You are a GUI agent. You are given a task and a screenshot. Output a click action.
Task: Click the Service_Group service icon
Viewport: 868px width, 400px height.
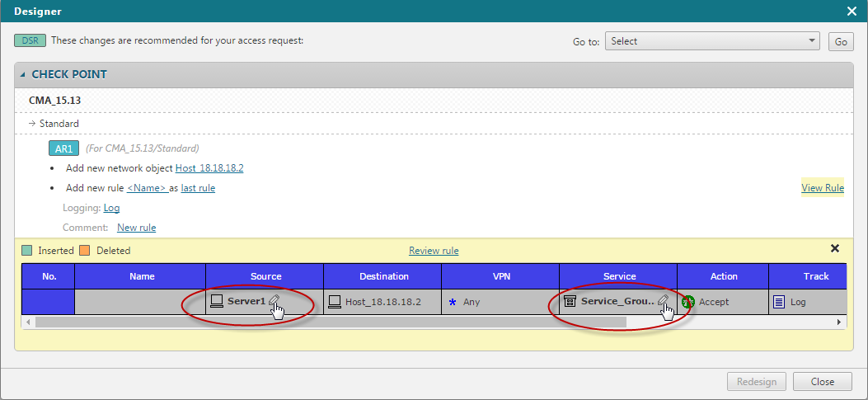[x=570, y=302]
